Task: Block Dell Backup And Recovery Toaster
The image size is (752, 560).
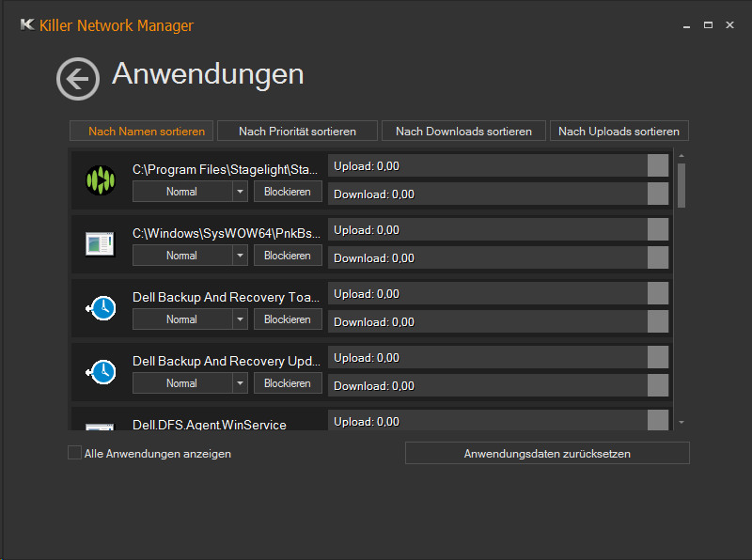Action: point(288,319)
